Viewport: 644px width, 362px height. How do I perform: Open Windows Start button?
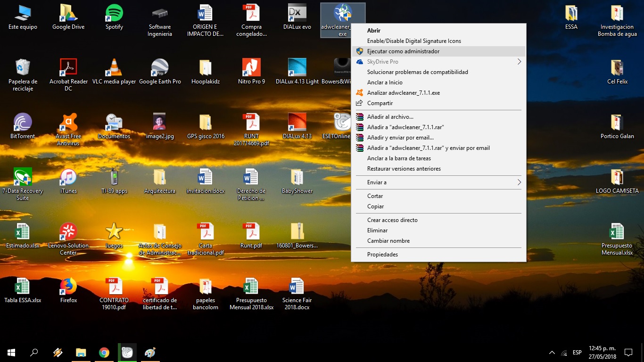[x=11, y=353]
